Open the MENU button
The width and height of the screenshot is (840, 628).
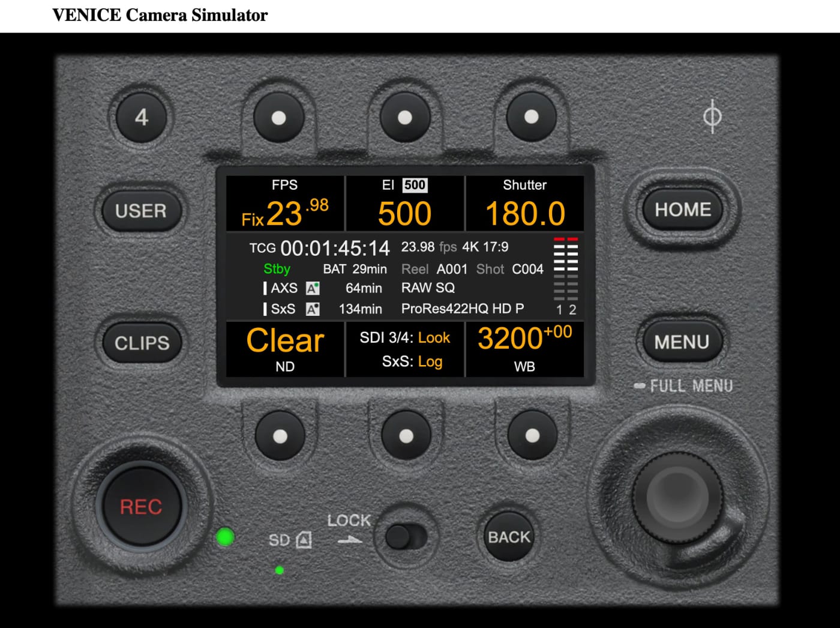682,342
